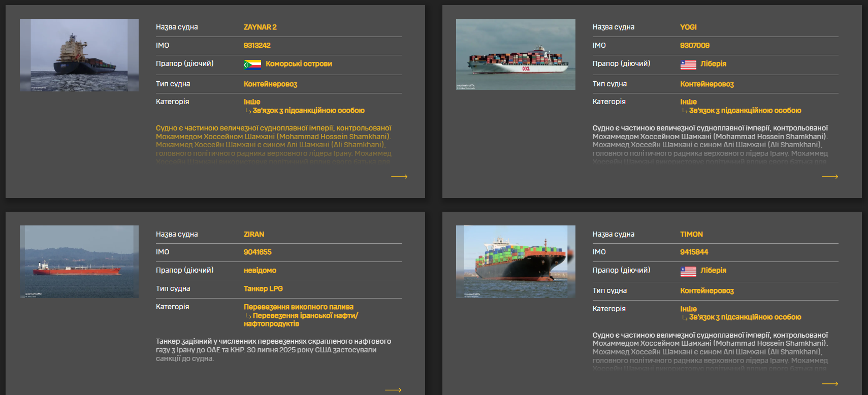Open the ZAYNAR 2 vessel name link

pyautogui.click(x=260, y=27)
